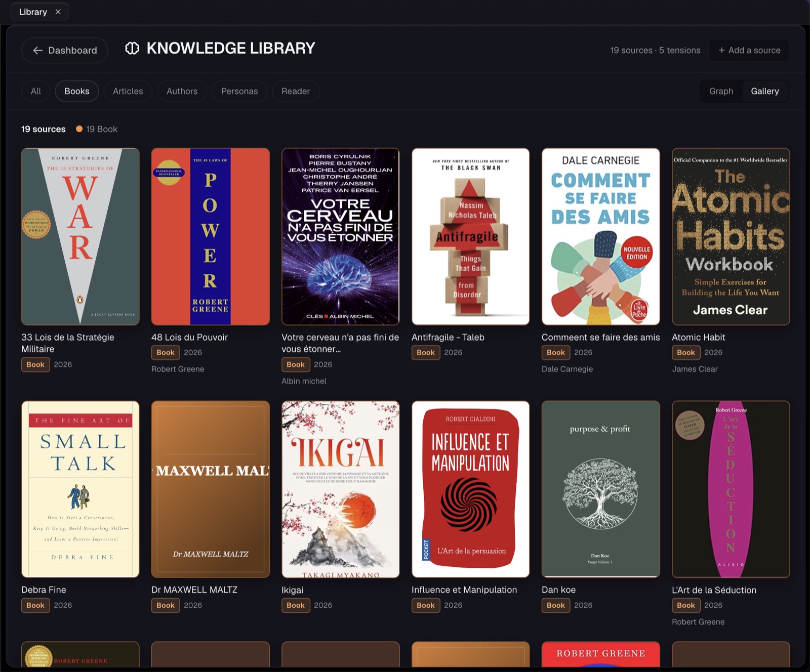810x672 pixels.
Task: Open the Fine Art of Small Talk cover
Action: click(80, 489)
